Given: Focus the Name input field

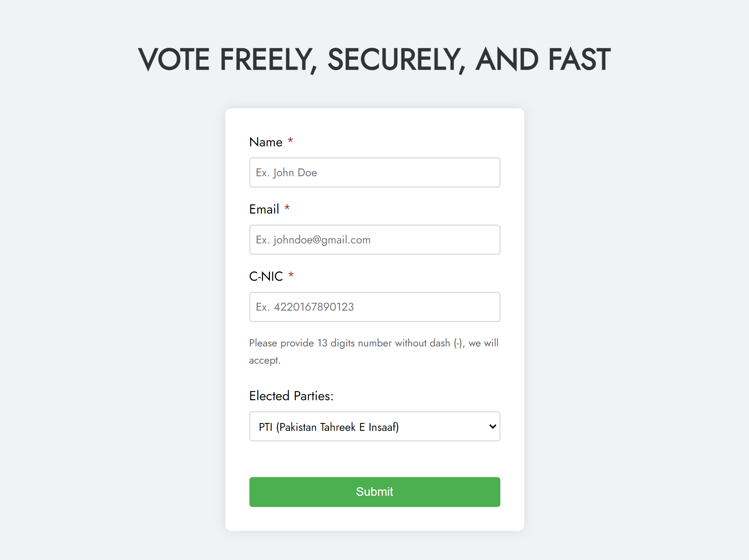Looking at the screenshot, I should pos(374,172).
